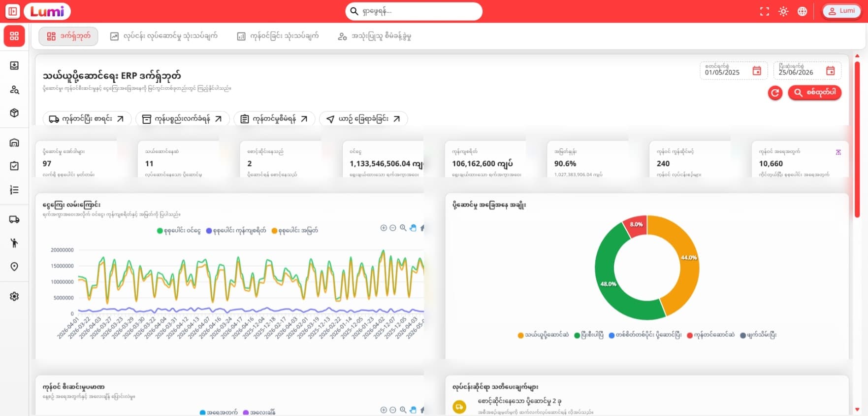Click the fullscreen icon in top bar
868x416 pixels.
click(764, 11)
